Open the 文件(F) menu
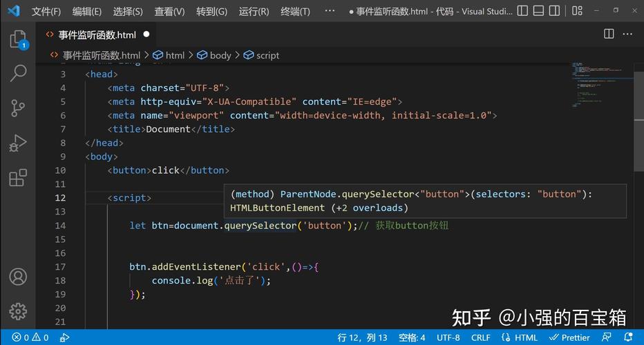 (x=46, y=12)
